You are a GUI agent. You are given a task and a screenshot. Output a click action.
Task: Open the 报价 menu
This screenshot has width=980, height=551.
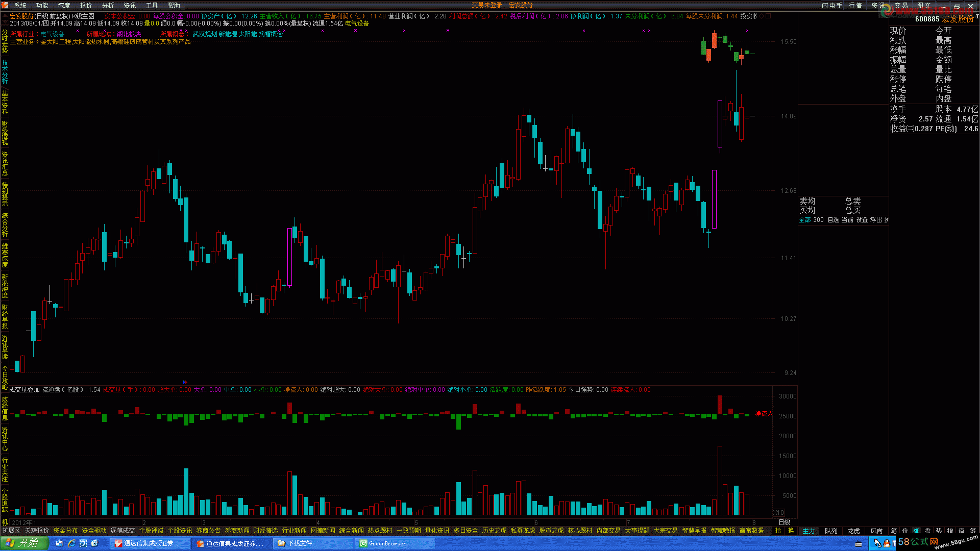click(x=86, y=5)
